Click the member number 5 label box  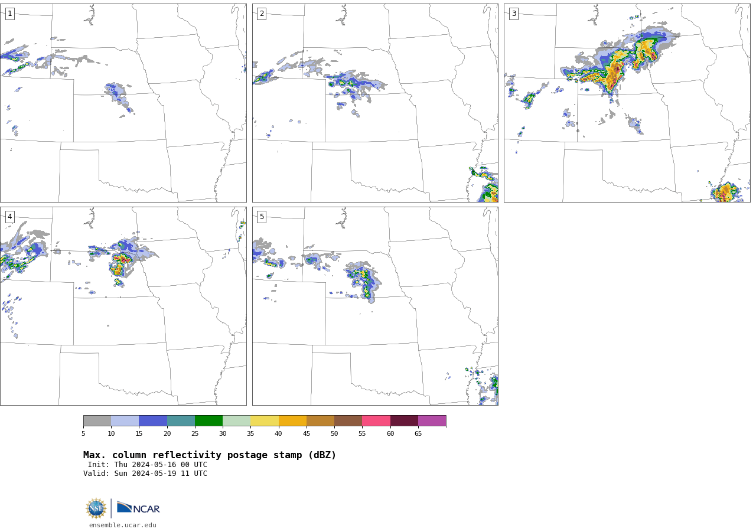[x=262, y=217]
